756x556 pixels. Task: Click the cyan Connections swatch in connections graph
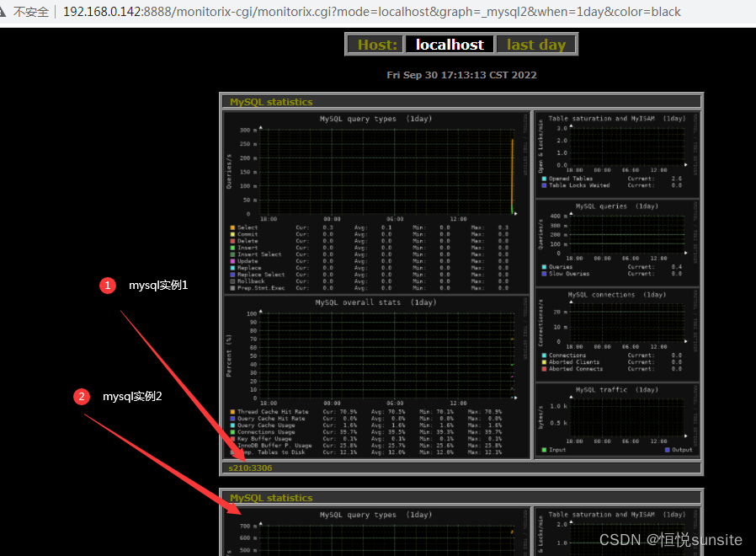(544, 356)
